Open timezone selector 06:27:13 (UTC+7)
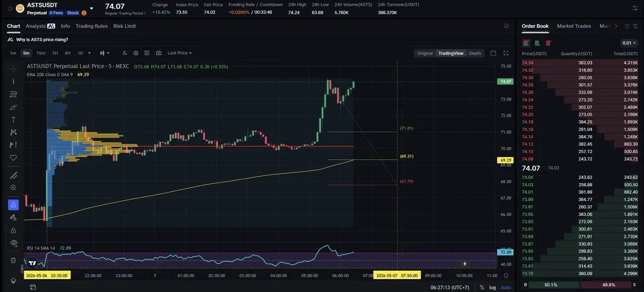Viewport: 644px width, 292px height. 450,288
